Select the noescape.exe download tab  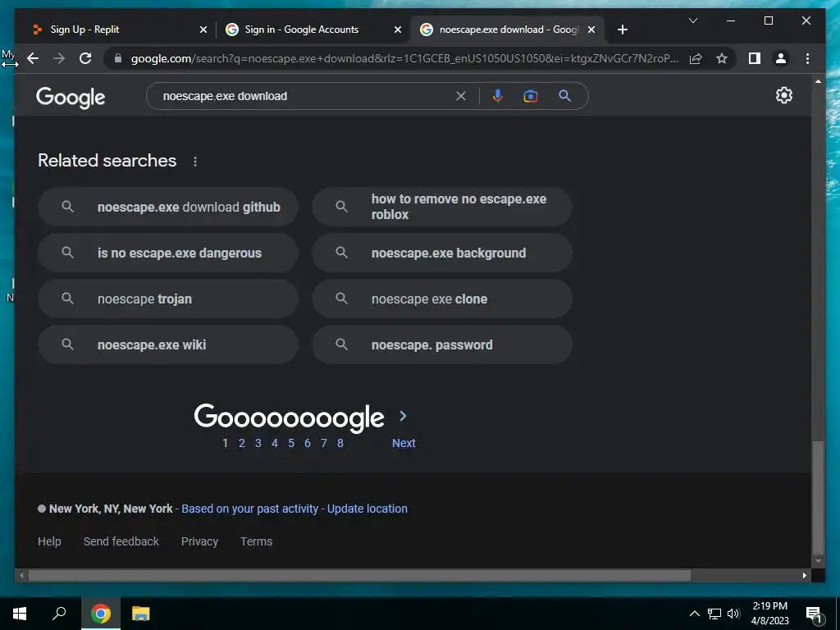point(507,30)
